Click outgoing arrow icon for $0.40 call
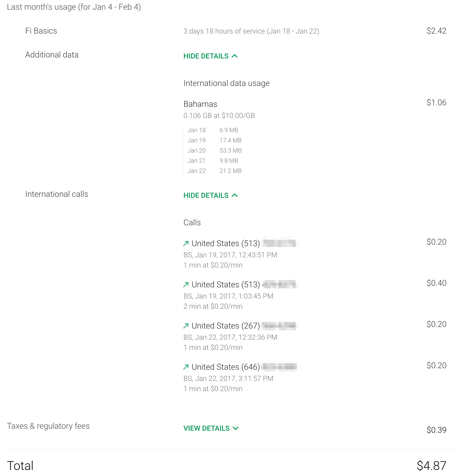The height and width of the screenshot is (476, 456). point(186,285)
